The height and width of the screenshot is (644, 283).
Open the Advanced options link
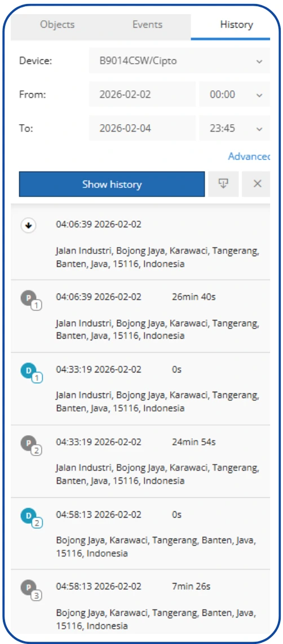click(249, 156)
